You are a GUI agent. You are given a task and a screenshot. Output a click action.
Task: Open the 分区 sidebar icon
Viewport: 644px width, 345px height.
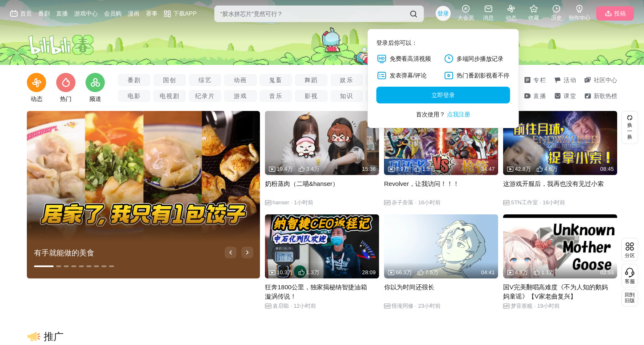pyautogui.click(x=629, y=250)
